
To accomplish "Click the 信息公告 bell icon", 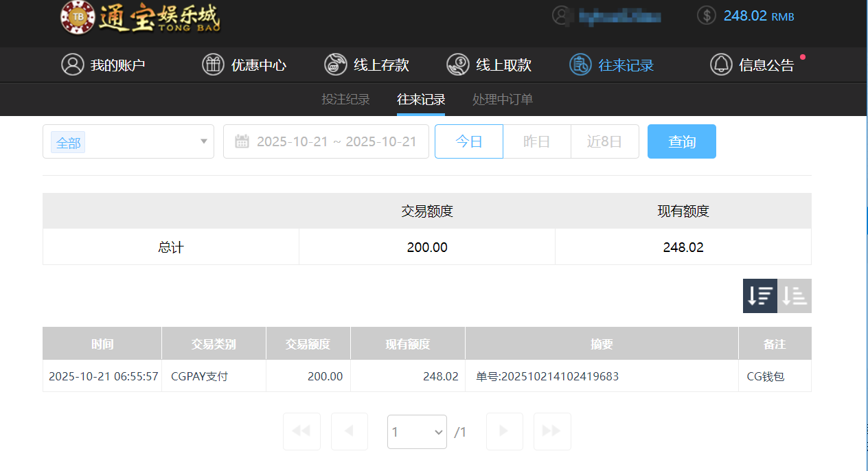I will click(721, 64).
